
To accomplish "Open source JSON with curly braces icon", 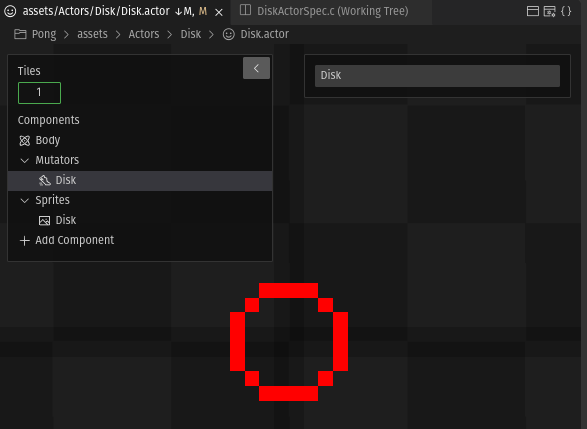I will [566, 11].
